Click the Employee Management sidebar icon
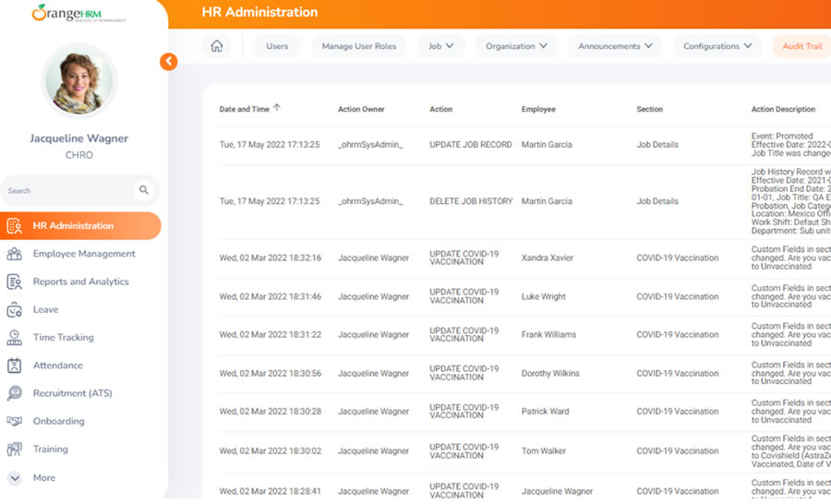This screenshot has height=504, width=831. pos(15,254)
